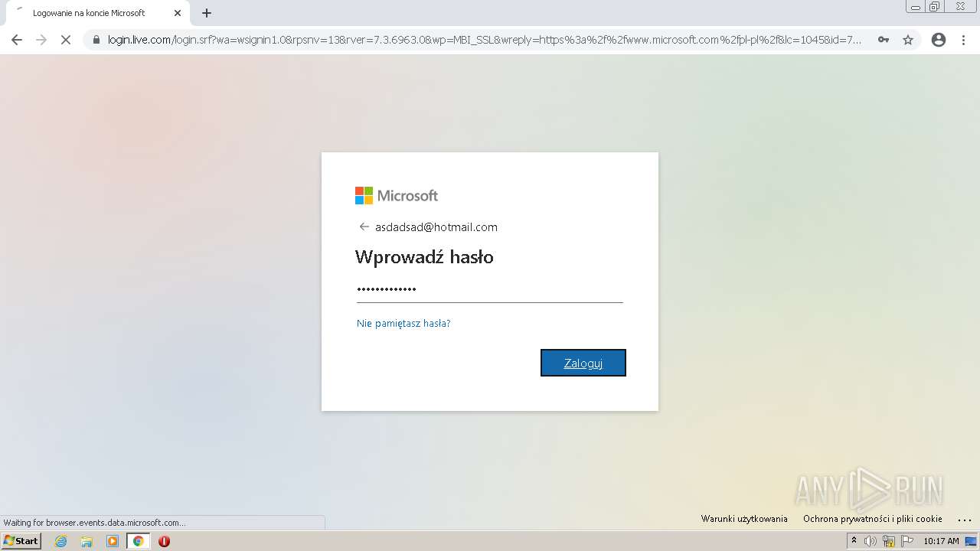
Task: Click asdadsad@hotmail.com account text
Action: pos(436,227)
